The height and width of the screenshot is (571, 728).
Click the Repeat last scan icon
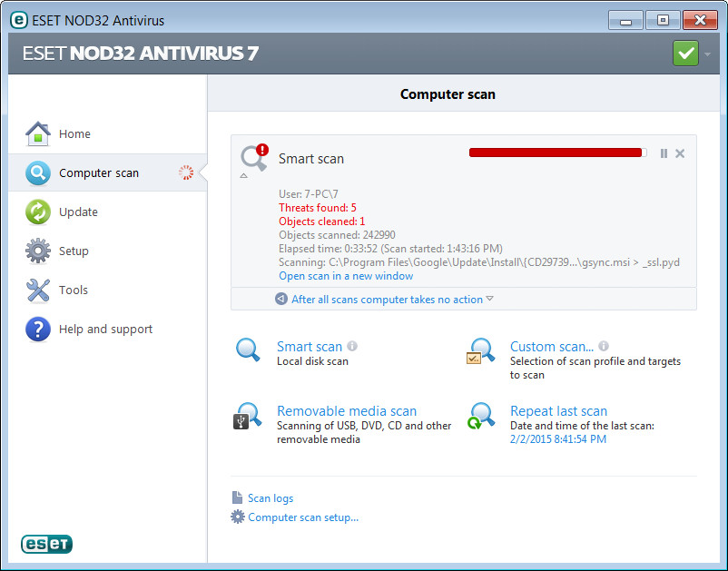pos(480,416)
